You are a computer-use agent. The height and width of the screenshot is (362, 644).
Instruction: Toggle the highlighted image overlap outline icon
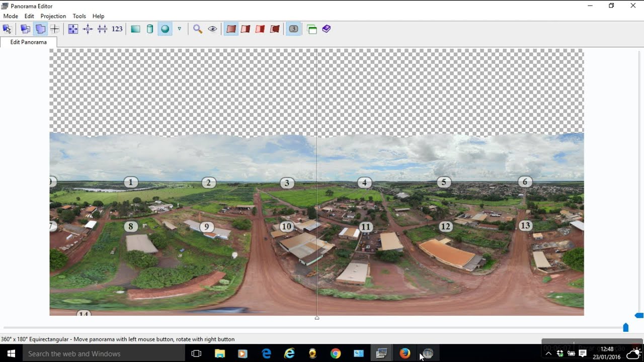[40, 29]
